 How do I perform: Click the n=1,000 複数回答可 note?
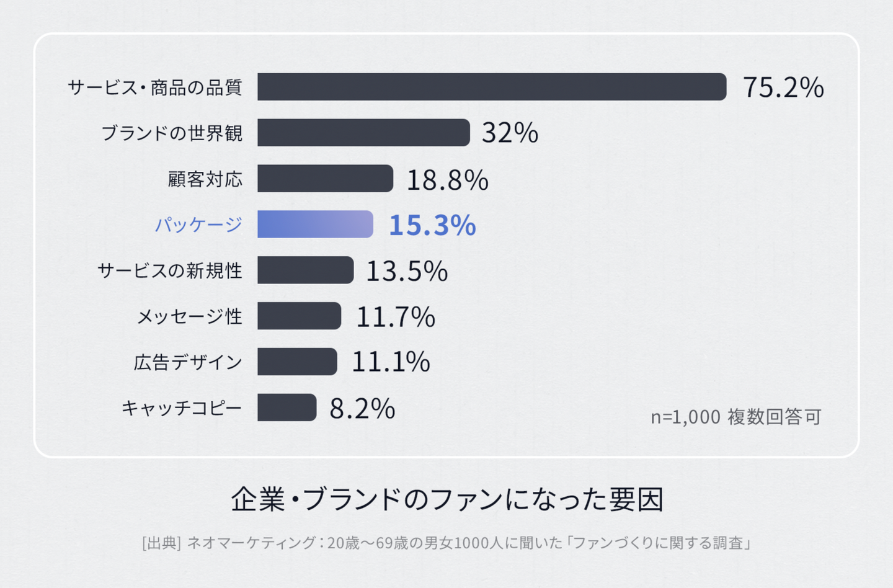735,417
